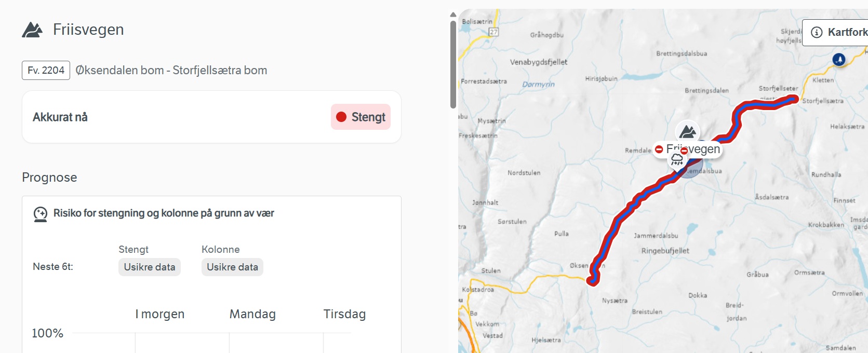Screen dimensions: 868x353
Task: Select the I morgen forecast column
Action: click(160, 314)
